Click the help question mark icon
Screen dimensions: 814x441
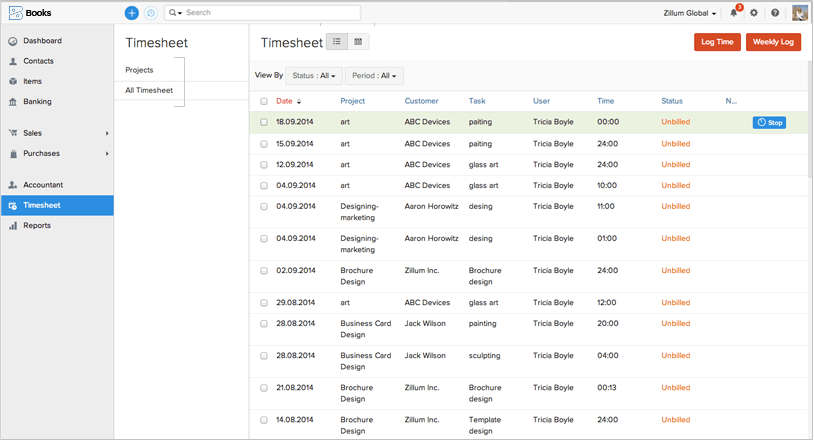(x=775, y=13)
